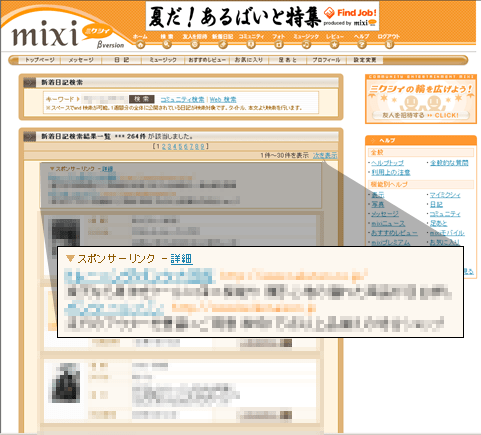Click the Music note icon in the top navigation
The width and height of the screenshot is (481, 435).
306,44
